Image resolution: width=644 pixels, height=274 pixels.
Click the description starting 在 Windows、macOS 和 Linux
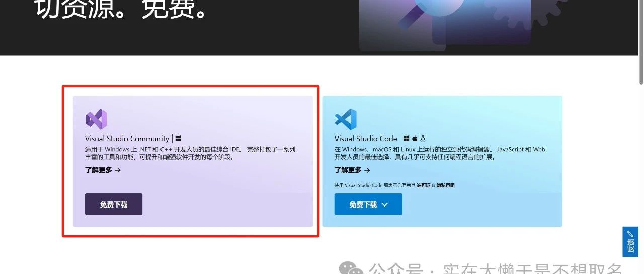click(440, 153)
